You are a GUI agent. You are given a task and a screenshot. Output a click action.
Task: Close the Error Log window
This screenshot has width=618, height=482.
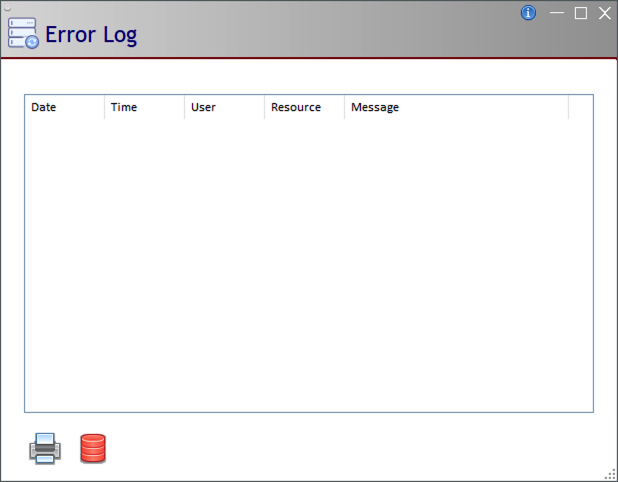pyautogui.click(x=604, y=13)
